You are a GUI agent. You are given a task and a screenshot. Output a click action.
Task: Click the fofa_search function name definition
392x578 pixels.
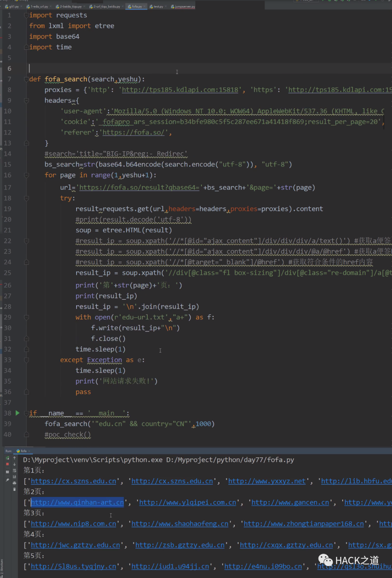[66, 79]
